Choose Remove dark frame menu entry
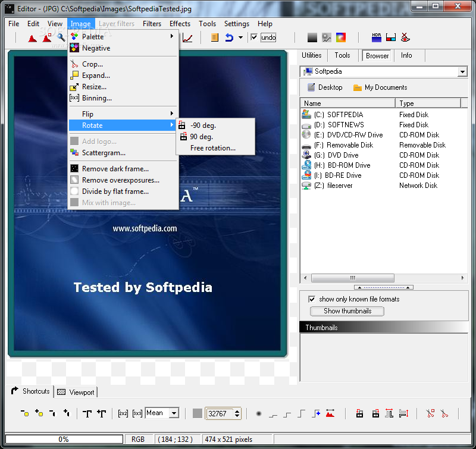Viewport: 476px width, 449px height. tap(115, 169)
